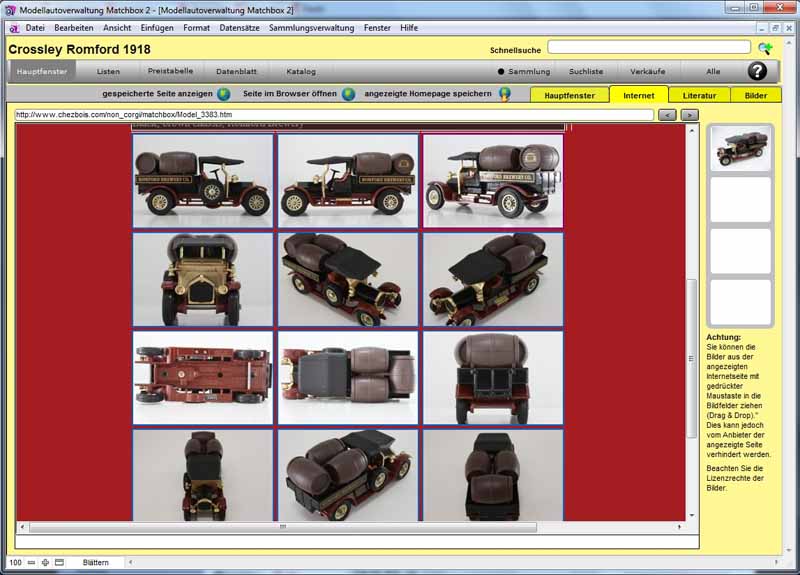Viewport: 800px width, 575px height.
Task: Click the zoom out minus icon in status bar
Action: 32,563
